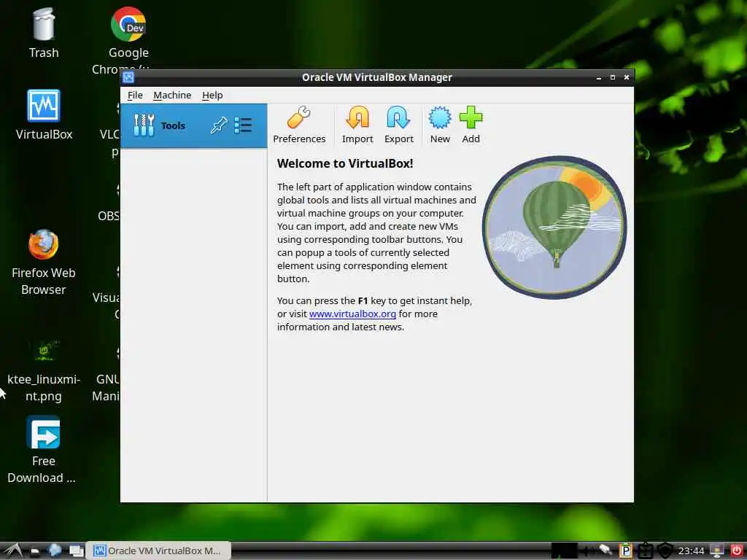Open the Preferences tool in the toolbar

(x=299, y=125)
